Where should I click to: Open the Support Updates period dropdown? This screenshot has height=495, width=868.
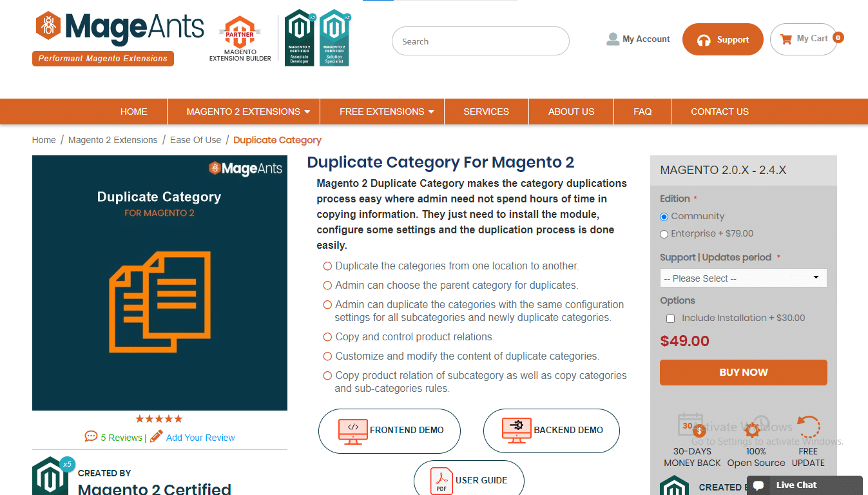click(x=743, y=278)
